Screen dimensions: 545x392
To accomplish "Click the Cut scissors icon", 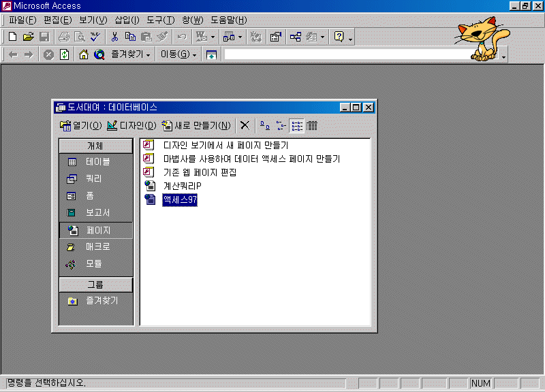I will pyautogui.click(x=114, y=37).
